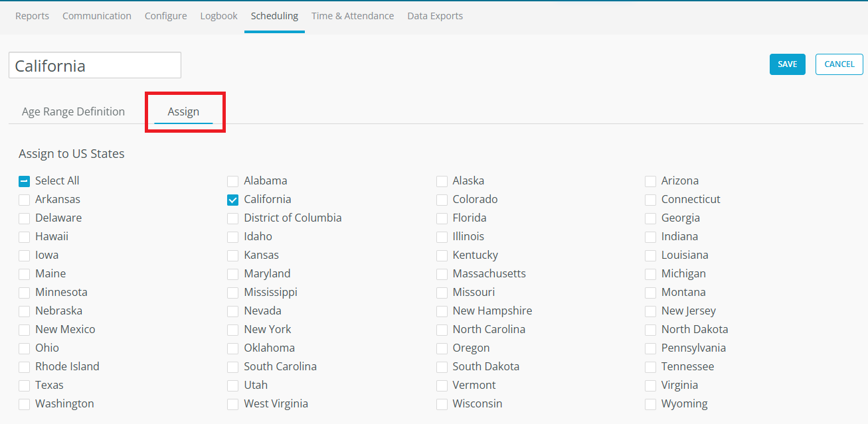Open the Data Exports menu

pyautogui.click(x=435, y=16)
